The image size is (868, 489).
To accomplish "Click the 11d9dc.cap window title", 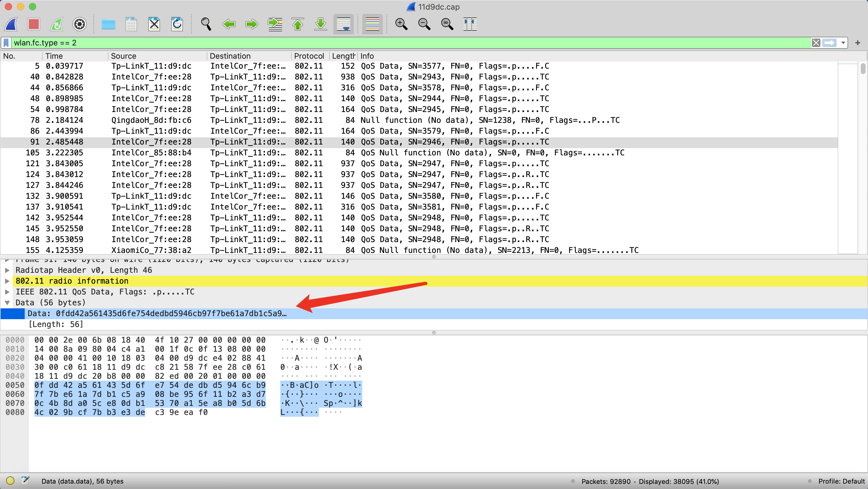I will [439, 7].
